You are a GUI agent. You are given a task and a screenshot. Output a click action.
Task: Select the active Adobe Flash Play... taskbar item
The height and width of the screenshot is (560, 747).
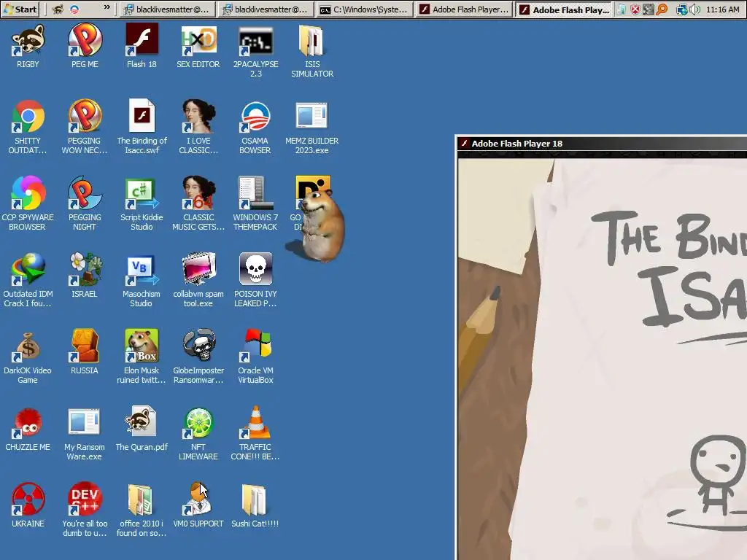pyautogui.click(x=564, y=9)
